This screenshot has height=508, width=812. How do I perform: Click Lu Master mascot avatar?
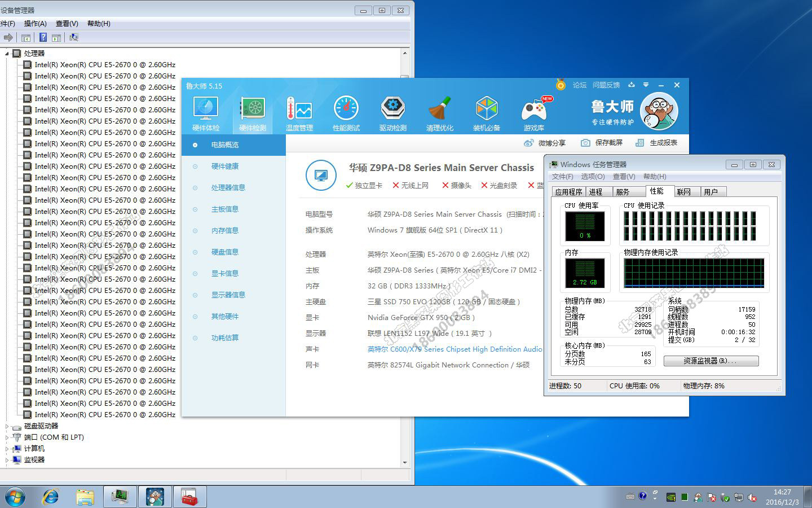pyautogui.click(x=659, y=111)
